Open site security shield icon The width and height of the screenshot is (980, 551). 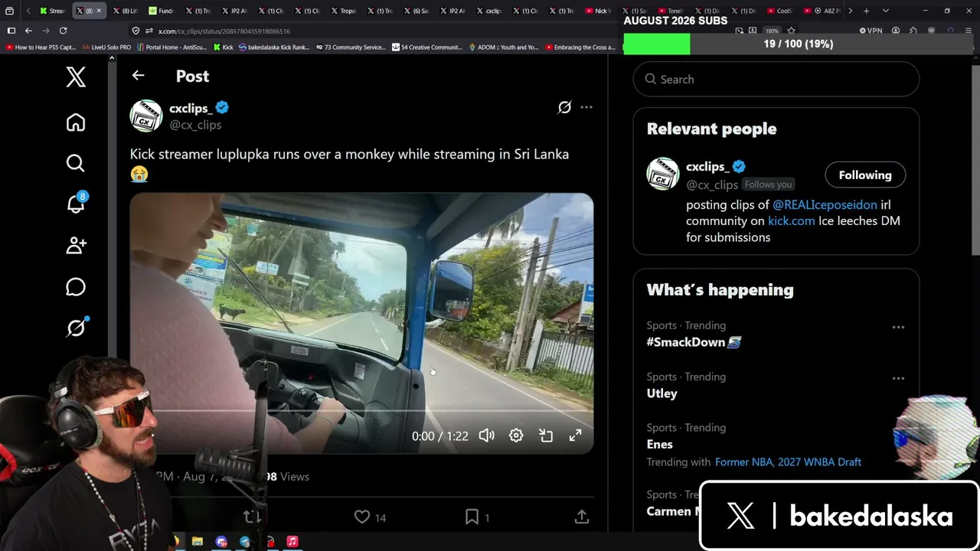click(x=136, y=31)
